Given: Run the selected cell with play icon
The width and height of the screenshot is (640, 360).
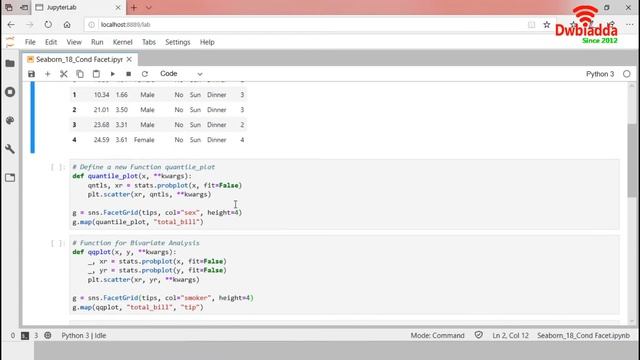Looking at the screenshot, I should point(113,74).
